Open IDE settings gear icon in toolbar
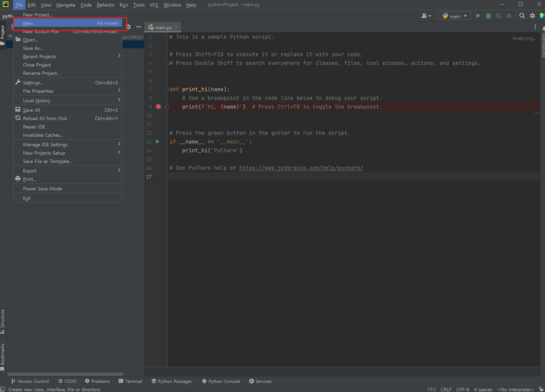The image size is (545, 392). pos(532,16)
